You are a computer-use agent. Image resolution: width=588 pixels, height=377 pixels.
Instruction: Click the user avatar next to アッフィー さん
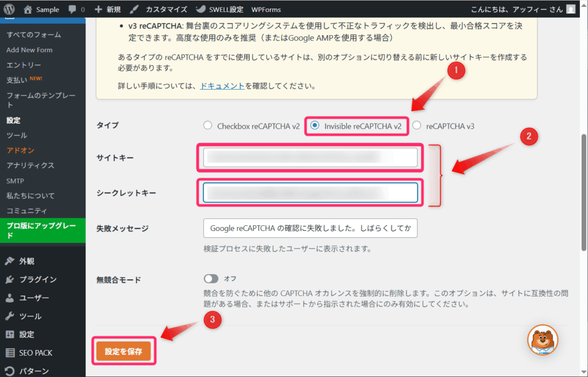(x=571, y=9)
